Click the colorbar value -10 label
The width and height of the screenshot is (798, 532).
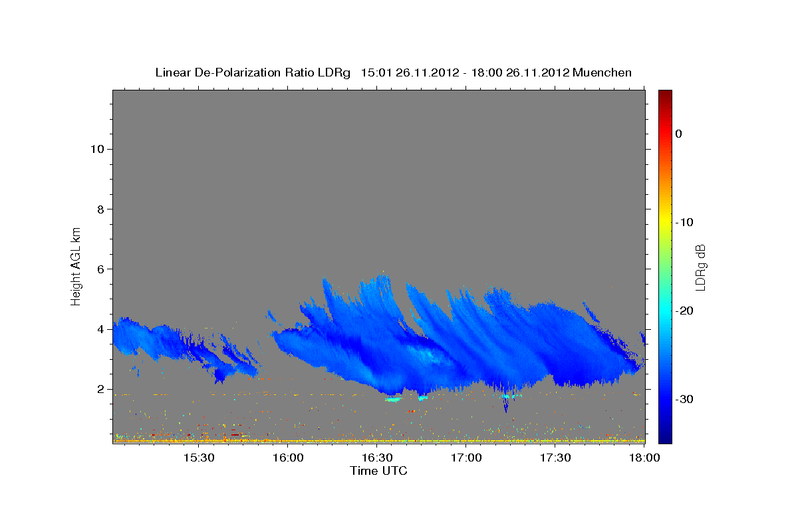coord(684,222)
